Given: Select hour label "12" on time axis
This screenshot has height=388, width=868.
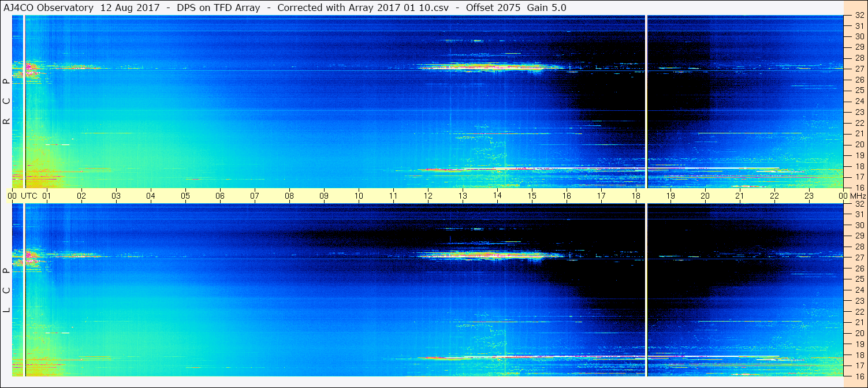Looking at the screenshot, I should pos(428,196).
